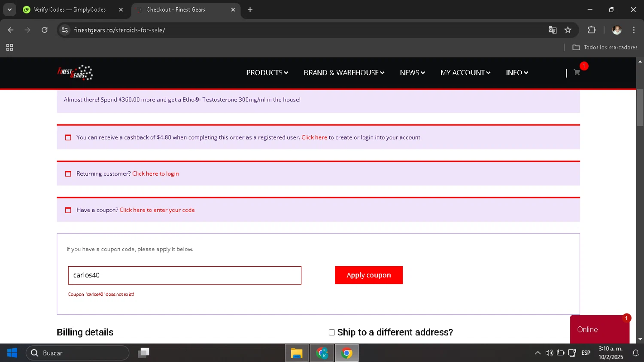
Task: Open Task View on taskbar
Action: [x=143, y=353]
